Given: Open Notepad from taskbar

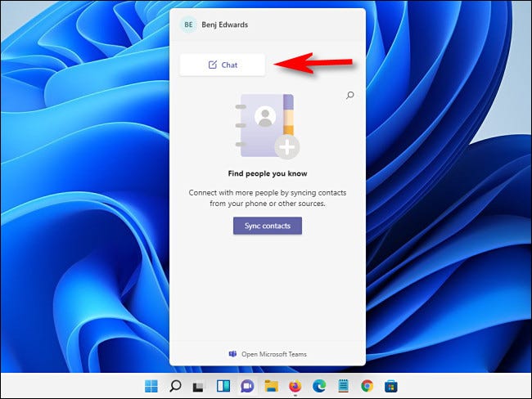Looking at the screenshot, I should click(x=344, y=386).
